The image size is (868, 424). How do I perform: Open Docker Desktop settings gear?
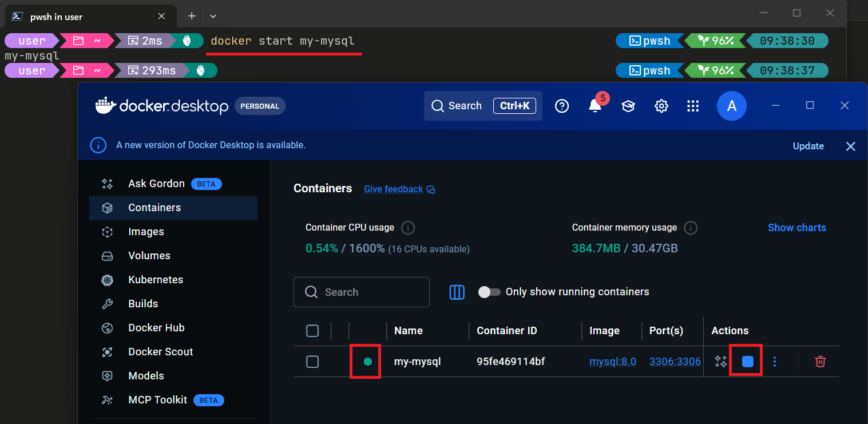click(661, 106)
